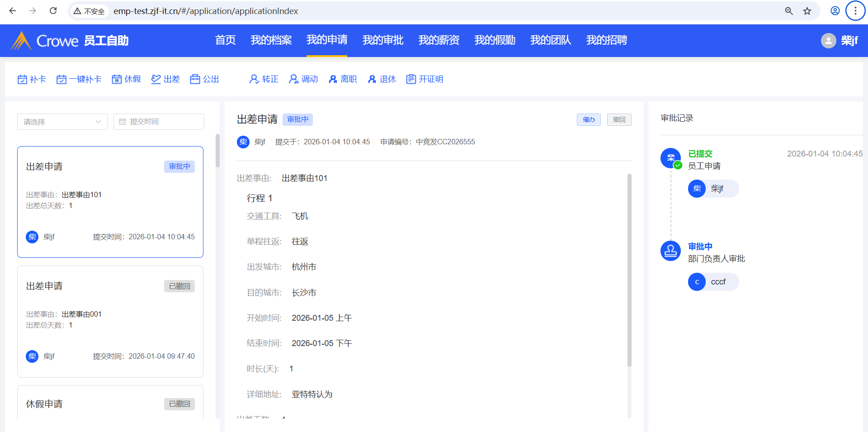Click the 补卡 calendar icon
Viewport: 868px width, 432px height.
click(23, 79)
